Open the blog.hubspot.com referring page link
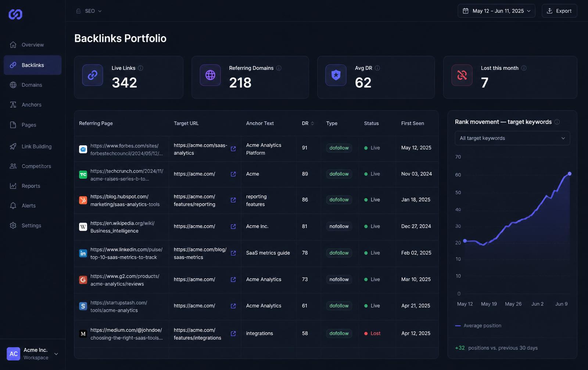Viewport: 588px width, 370px height. 125,200
